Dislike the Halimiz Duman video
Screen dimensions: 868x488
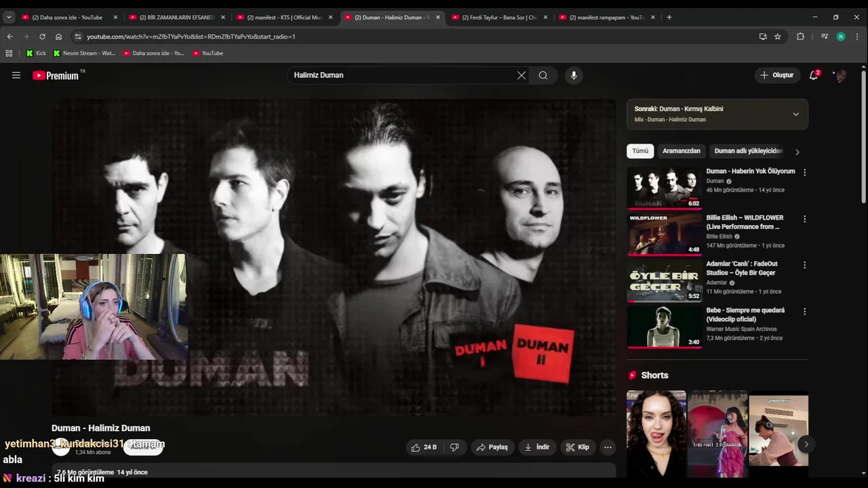[454, 447]
